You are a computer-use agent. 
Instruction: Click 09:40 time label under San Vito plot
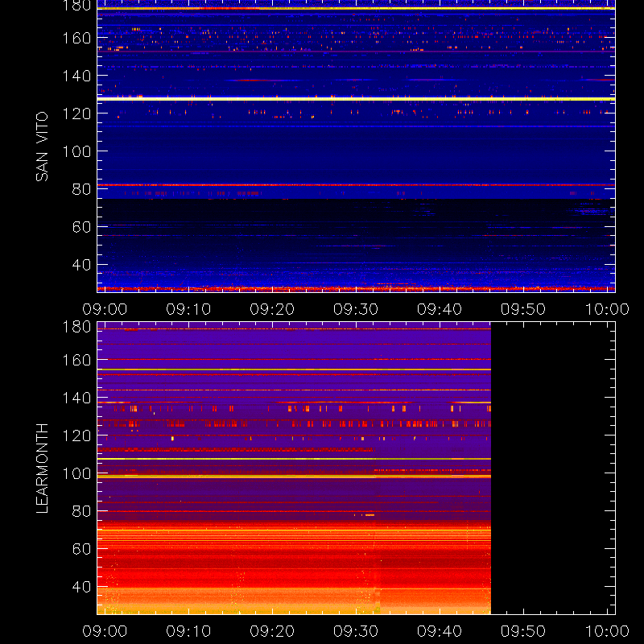tap(440, 309)
